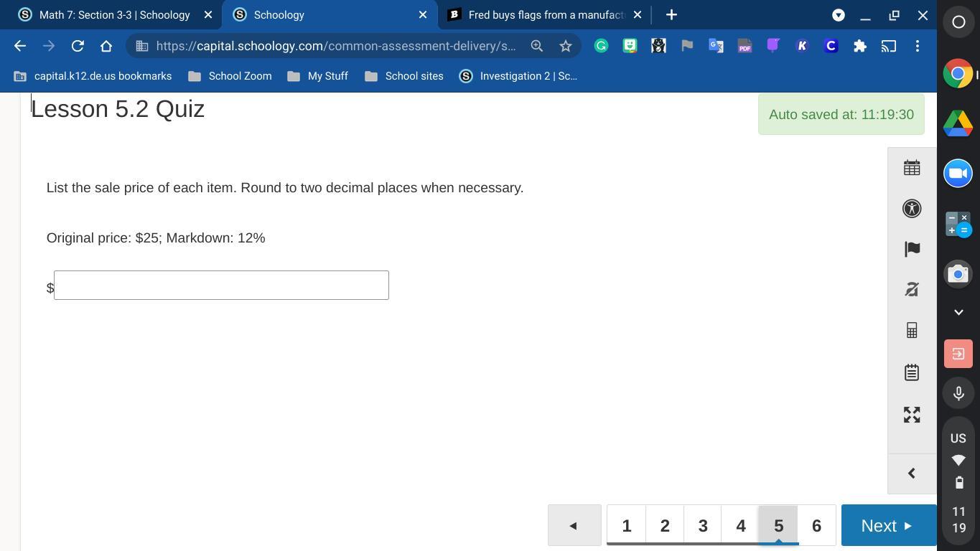Image resolution: width=980 pixels, height=551 pixels.
Task: Expand shelf overflow chevron
Action: [x=958, y=312]
